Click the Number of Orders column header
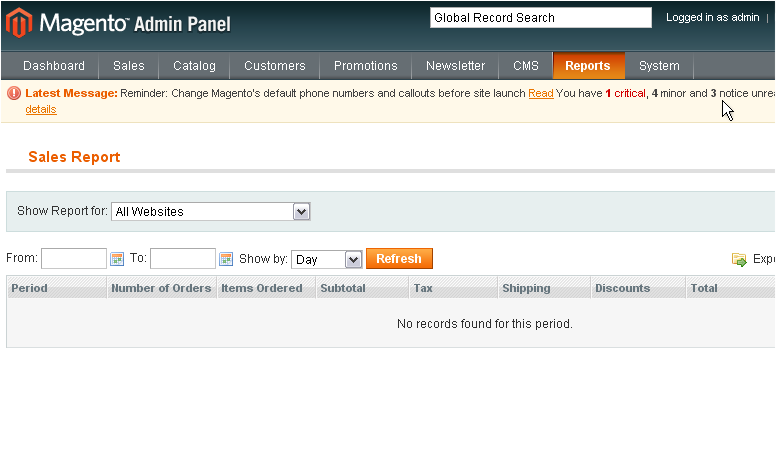Screen dimensions: 776x450 (x=161, y=288)
